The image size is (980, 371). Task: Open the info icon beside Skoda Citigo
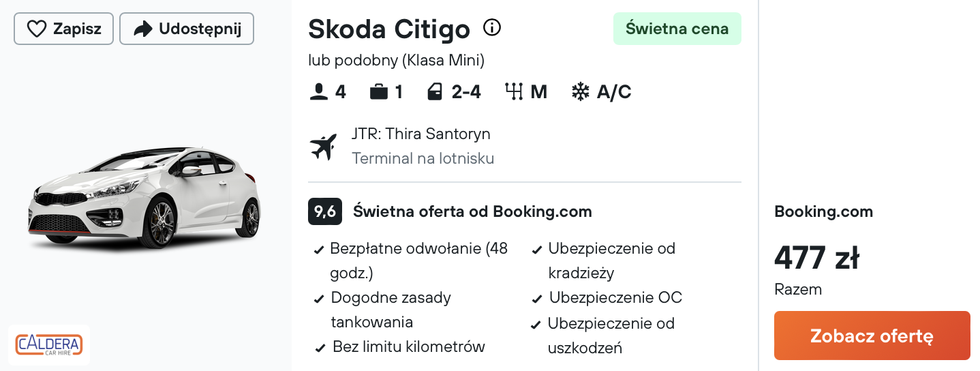[492, 27]
